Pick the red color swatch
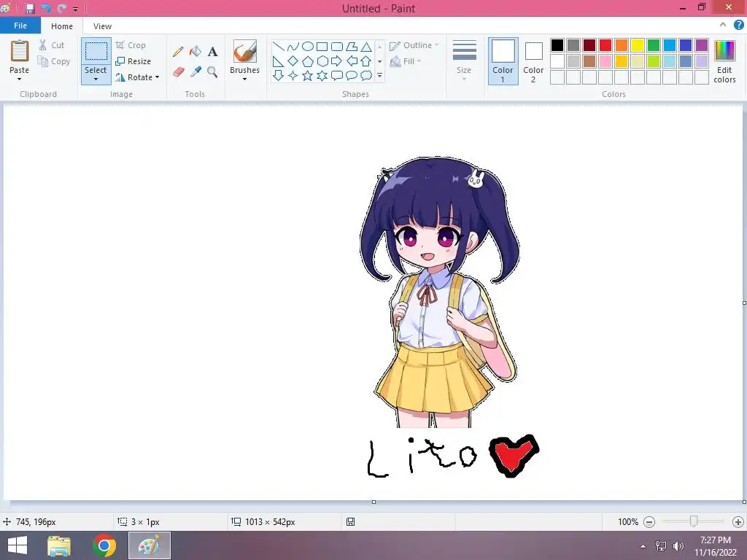Screen dimensions: 747x560 605,45
